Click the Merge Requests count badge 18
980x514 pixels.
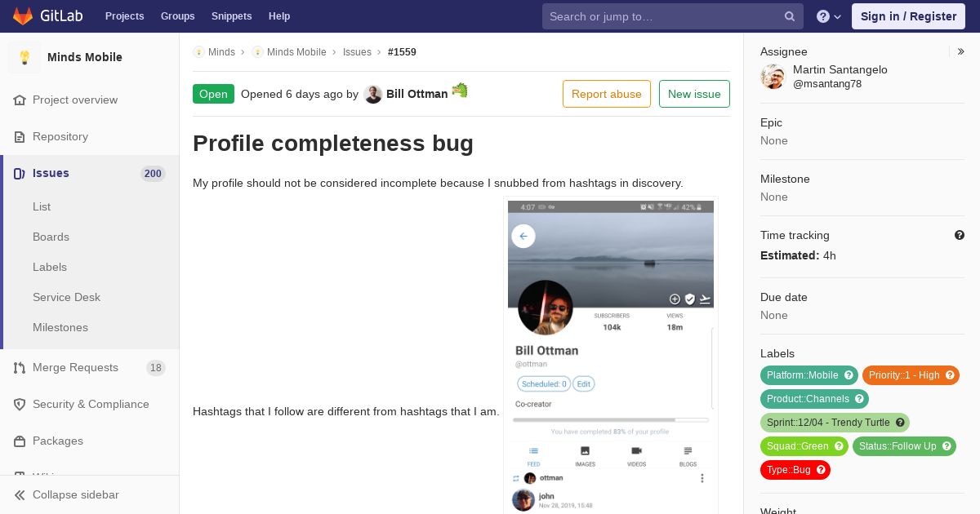(156, 368)
